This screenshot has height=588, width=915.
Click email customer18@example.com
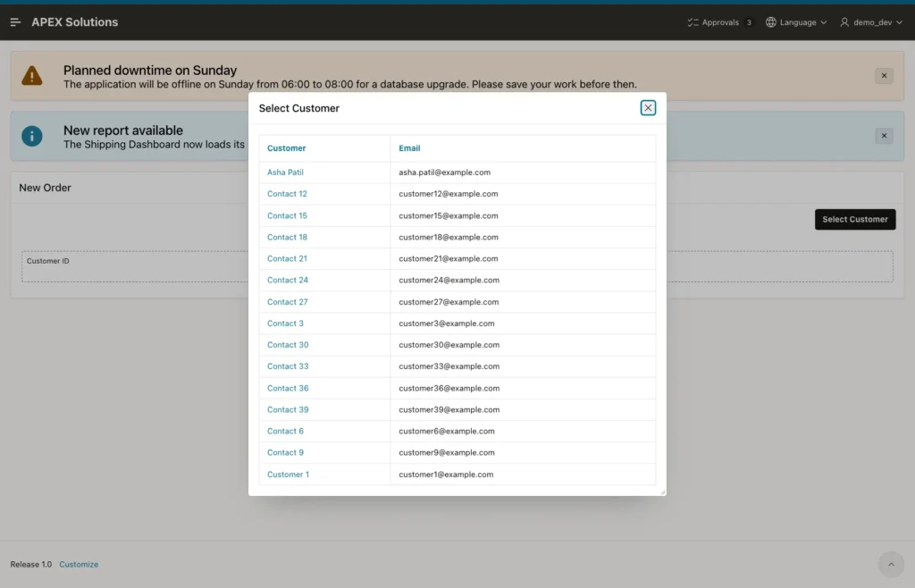click(449, 237)
